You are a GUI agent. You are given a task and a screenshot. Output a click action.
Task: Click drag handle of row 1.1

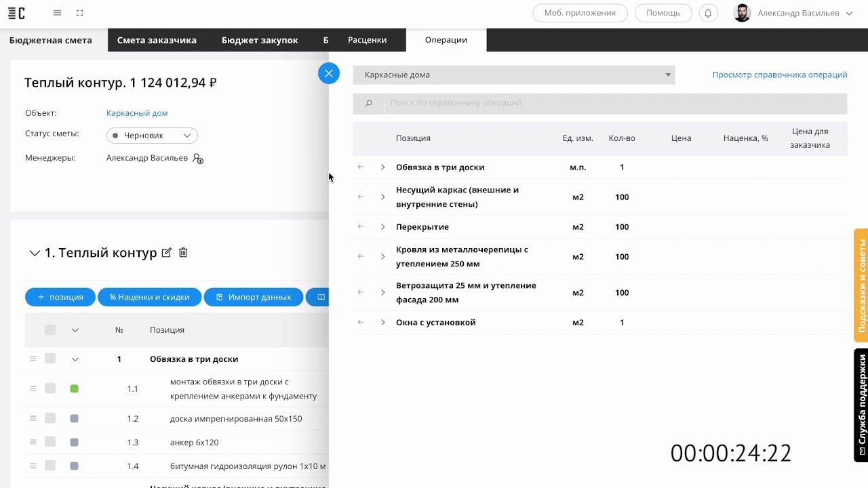(33, 389)
